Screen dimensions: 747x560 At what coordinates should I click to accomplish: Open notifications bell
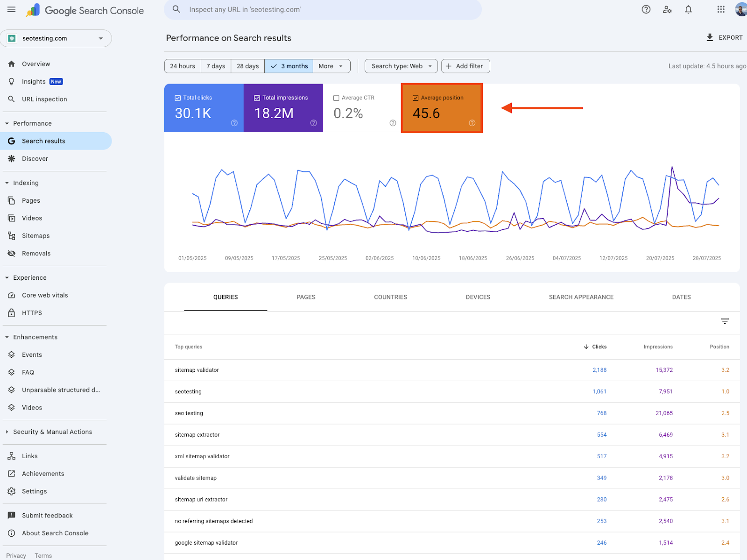tap(688, 9)
